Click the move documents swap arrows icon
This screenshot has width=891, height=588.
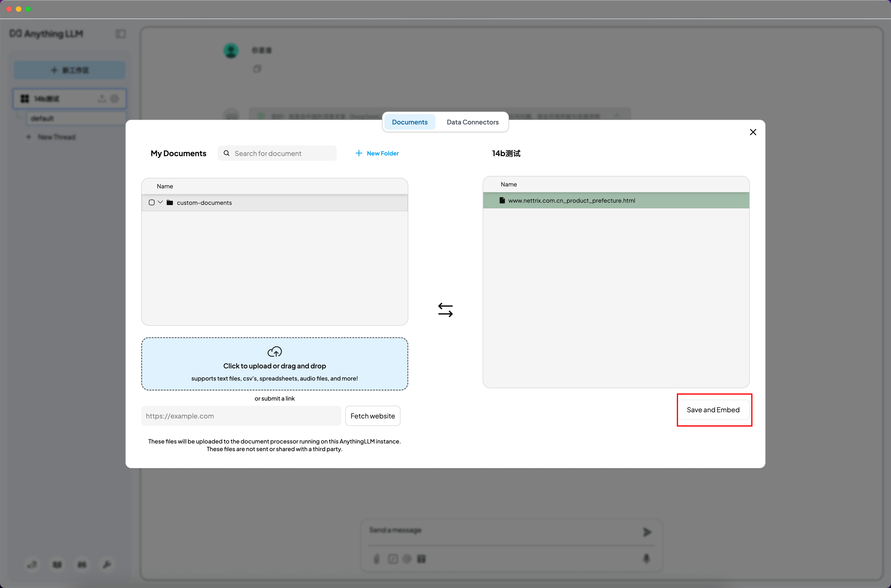coord(445,310)
